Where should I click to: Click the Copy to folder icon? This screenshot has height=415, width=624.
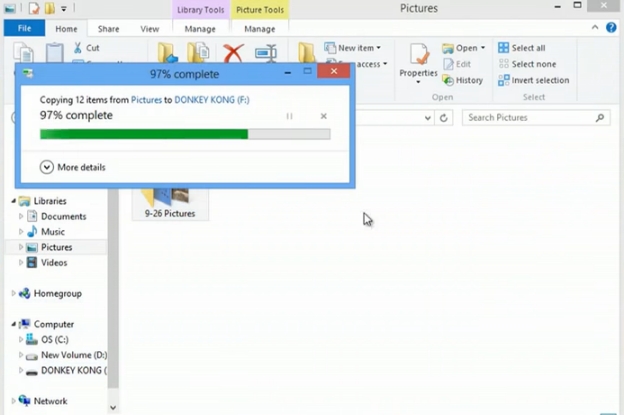point(198,53)
